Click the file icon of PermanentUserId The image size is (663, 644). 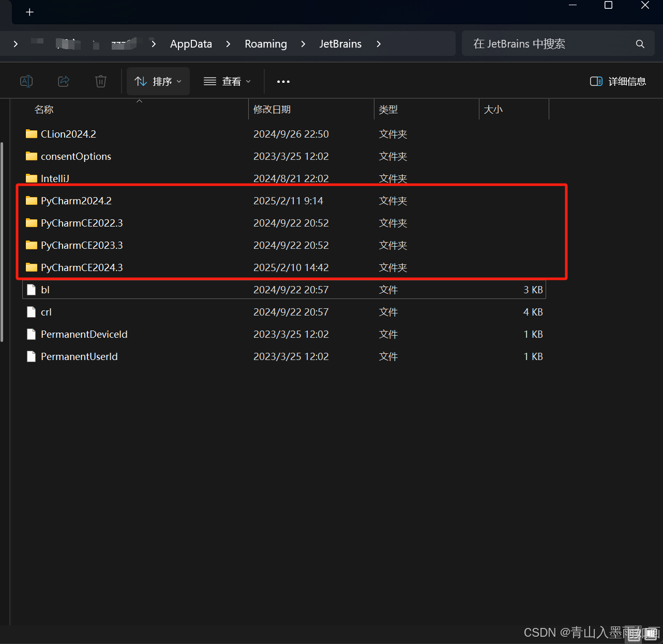pos(32,356)
